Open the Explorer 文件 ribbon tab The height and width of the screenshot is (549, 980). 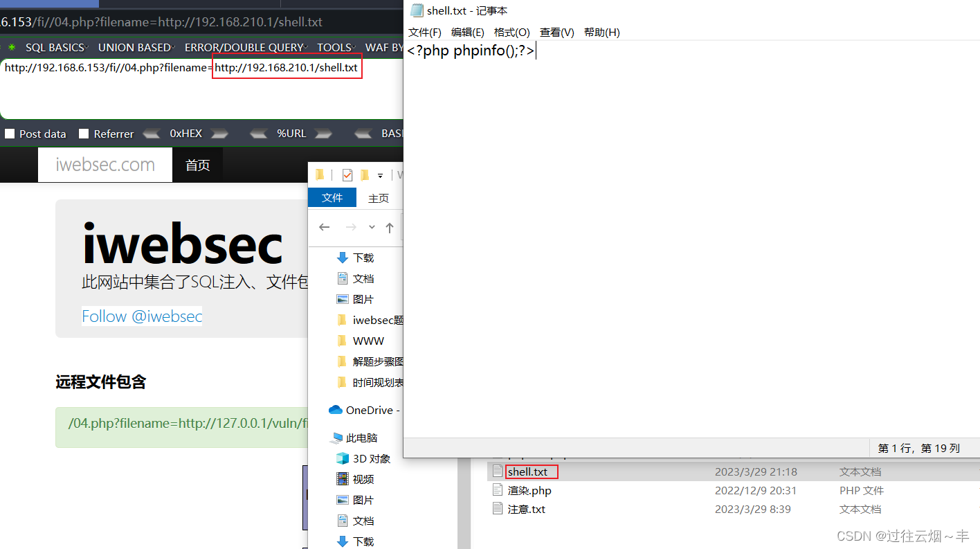pos(332,198)
